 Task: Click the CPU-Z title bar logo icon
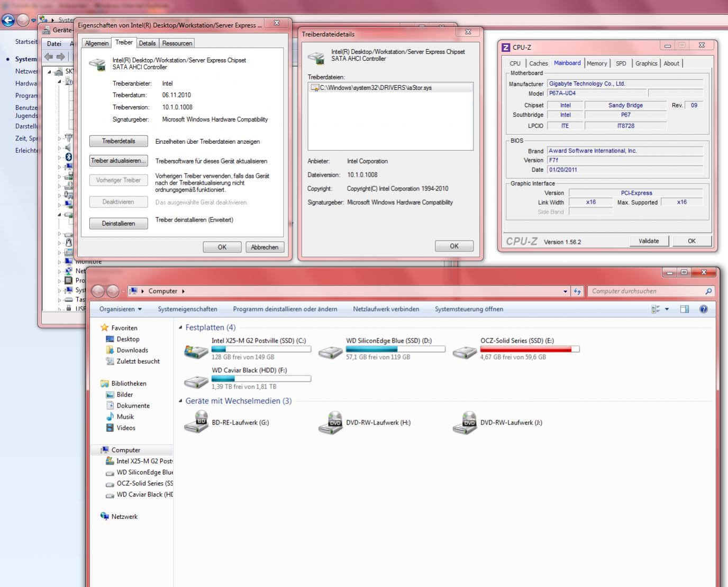tap(506, 47)
